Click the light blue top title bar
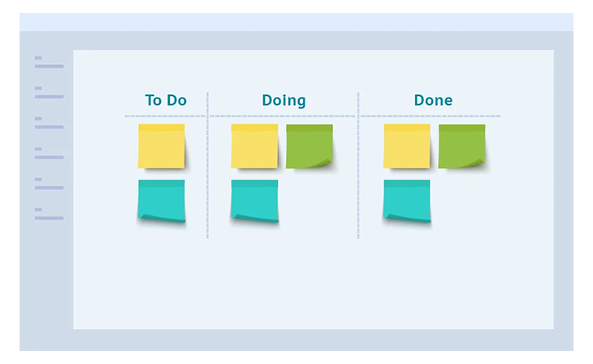 [x=296, y=22]
